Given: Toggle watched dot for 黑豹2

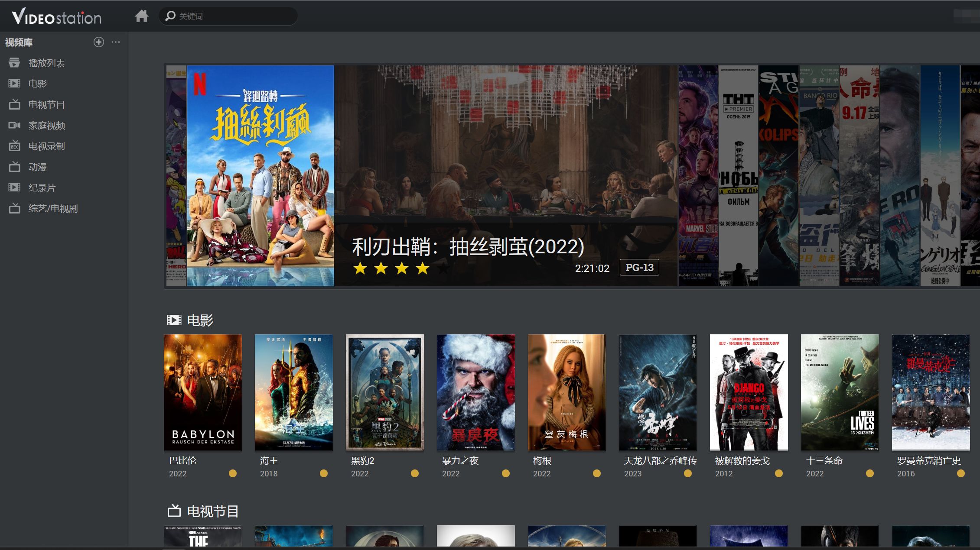Looking at the screenshot, I should coord(415,473).
